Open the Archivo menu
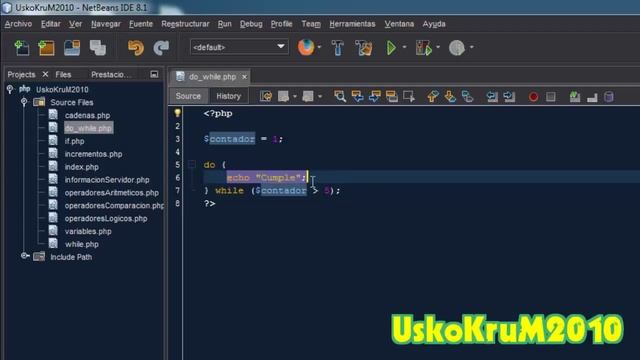 point(18,24)
